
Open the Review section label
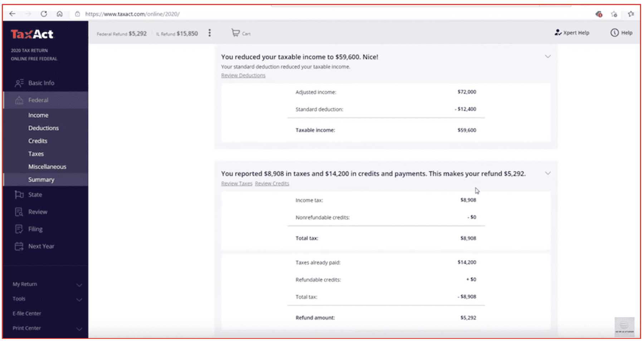click(x=38, y=212)
